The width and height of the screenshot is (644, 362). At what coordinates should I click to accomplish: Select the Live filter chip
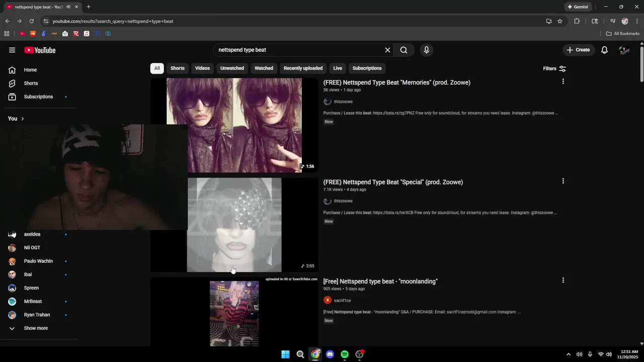[x=338, y=68]
